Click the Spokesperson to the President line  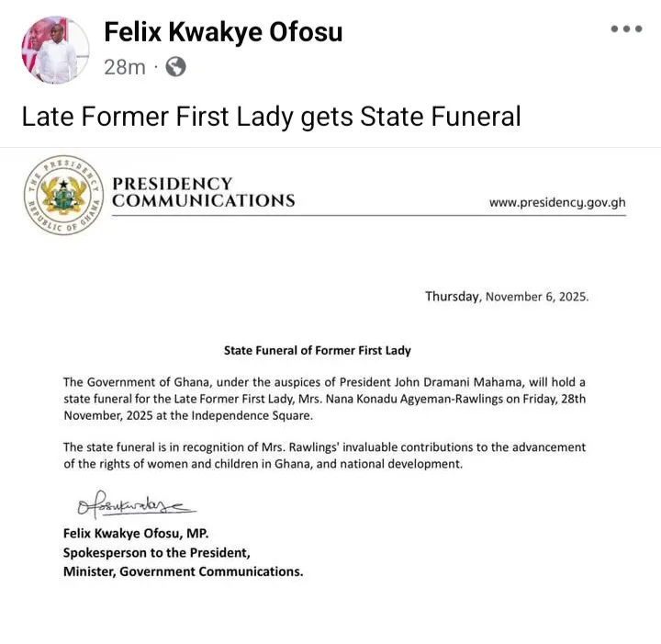[x=156, y=552]
